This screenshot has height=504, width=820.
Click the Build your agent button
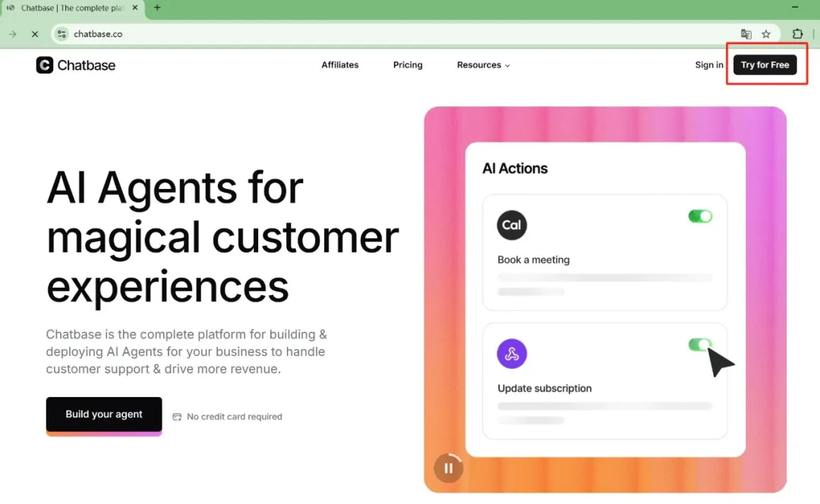(x=104, y=414)
